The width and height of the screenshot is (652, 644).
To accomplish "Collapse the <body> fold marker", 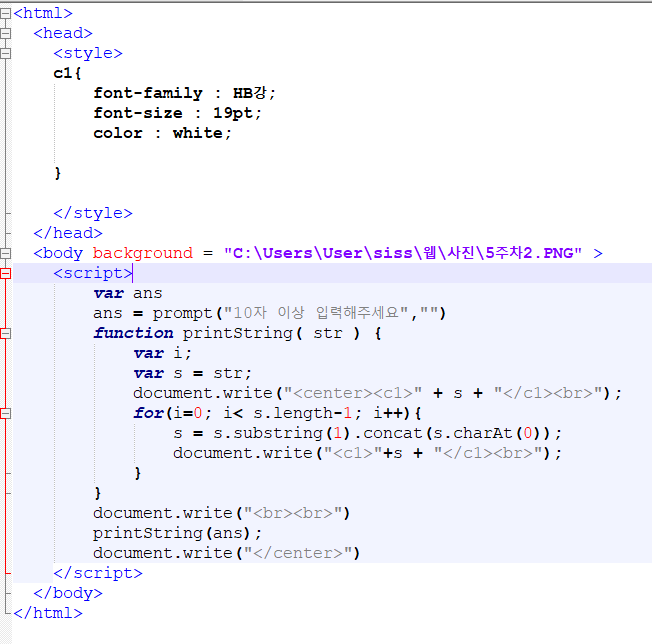I will (5, 253).
